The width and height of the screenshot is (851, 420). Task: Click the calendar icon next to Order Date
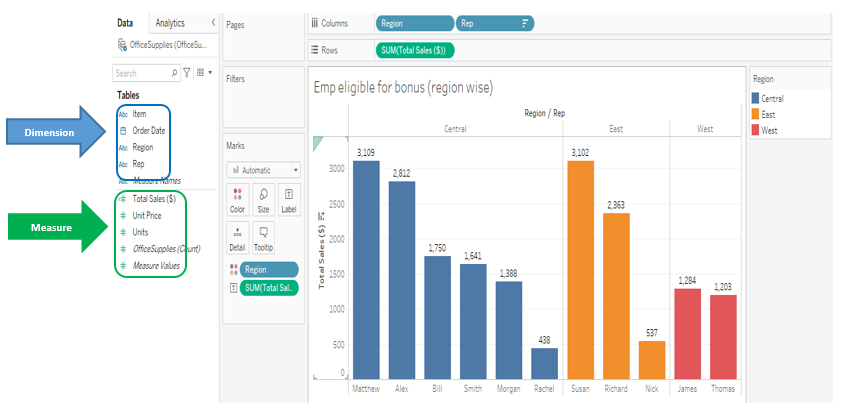[x=123, y=131]
